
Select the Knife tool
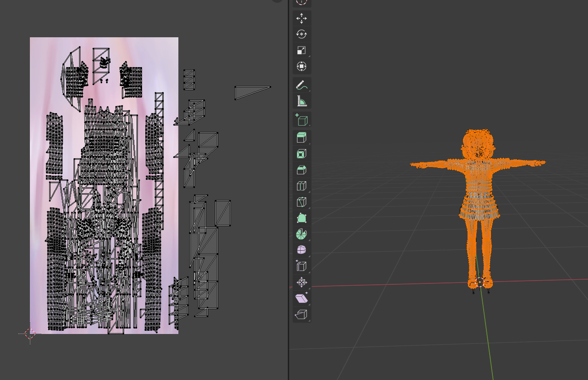[302, 202]
